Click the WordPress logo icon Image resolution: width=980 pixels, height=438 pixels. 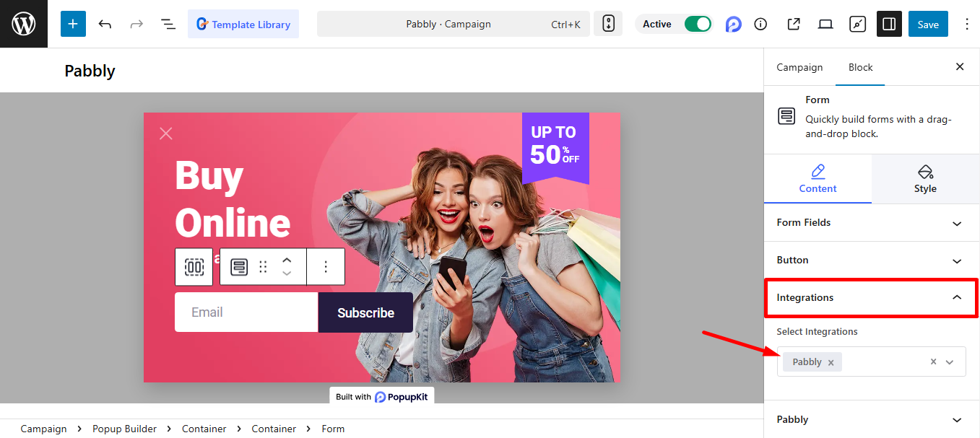coord(24,24)
